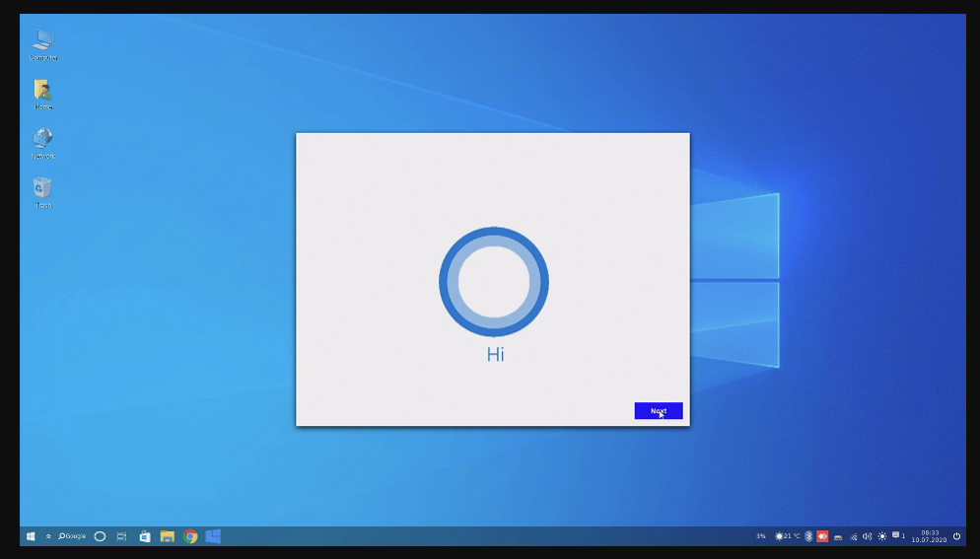
Task: Expand the double-chevron arrow beside Start
Action: coord(48,536)
